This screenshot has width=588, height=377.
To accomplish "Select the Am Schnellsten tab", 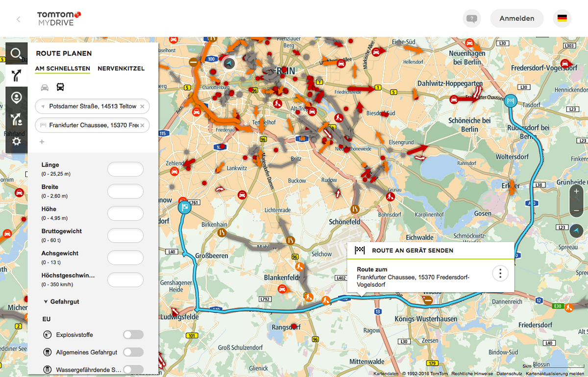I will pos(62,69).
